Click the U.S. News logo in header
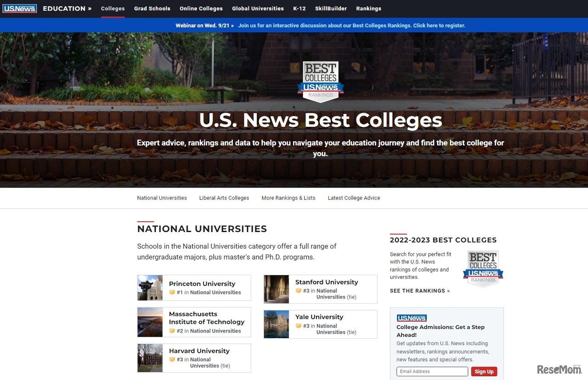This screenshot has height=380, width=588. (19, 8)
